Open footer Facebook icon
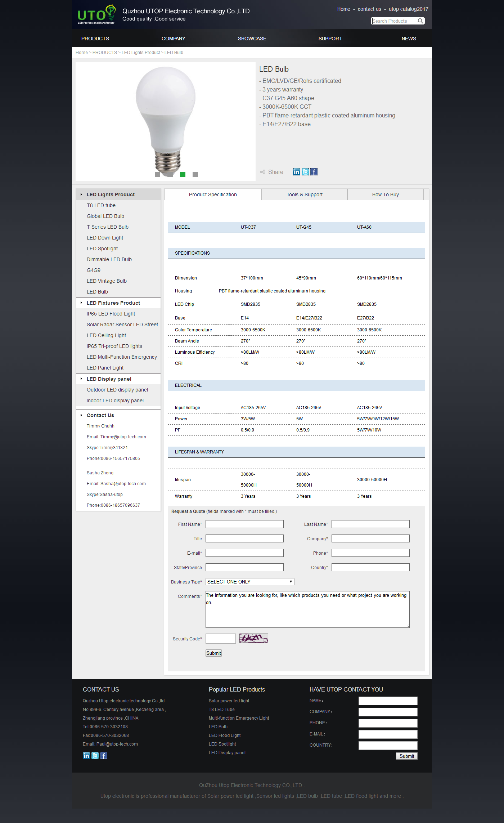Viewport: 504px width, 823px height. pos(104,756)
